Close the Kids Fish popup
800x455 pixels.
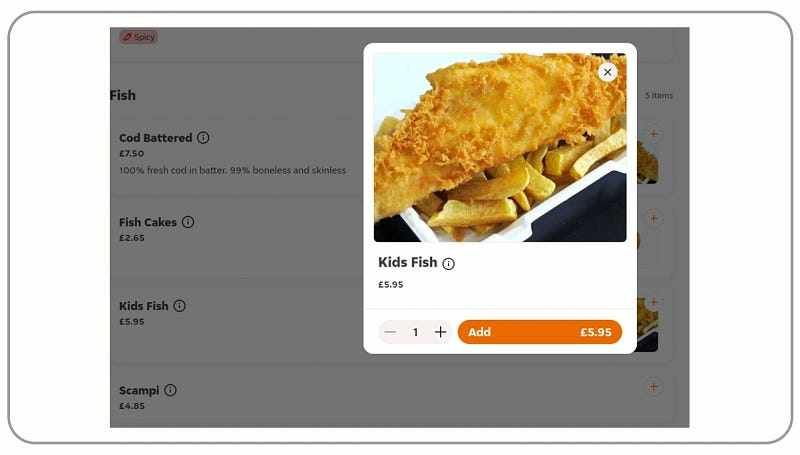(x=607, y=72)
